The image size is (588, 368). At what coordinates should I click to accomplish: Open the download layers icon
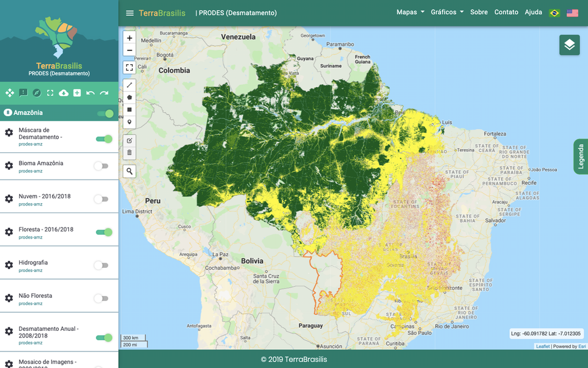click(63, 93)
